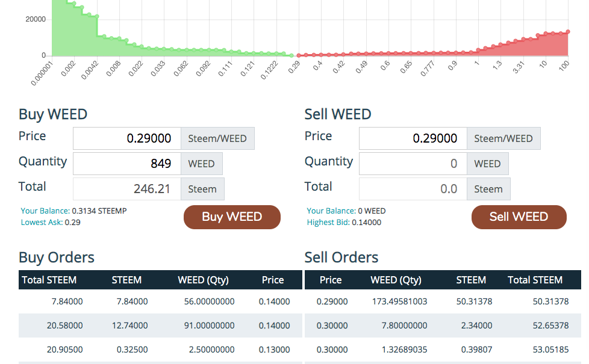Click the Total STEEM header in Sell Orders
Screen dimensions: 589x364
(x=535, y=280)
